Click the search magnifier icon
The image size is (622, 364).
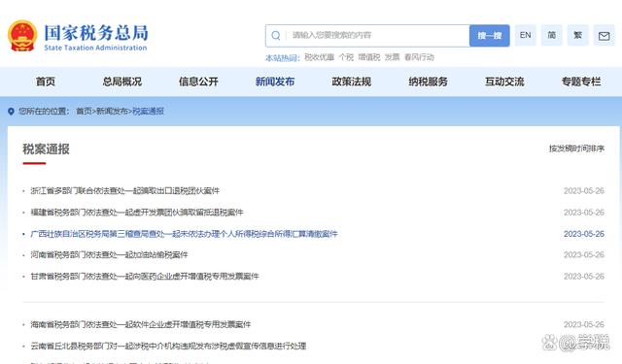276,36
